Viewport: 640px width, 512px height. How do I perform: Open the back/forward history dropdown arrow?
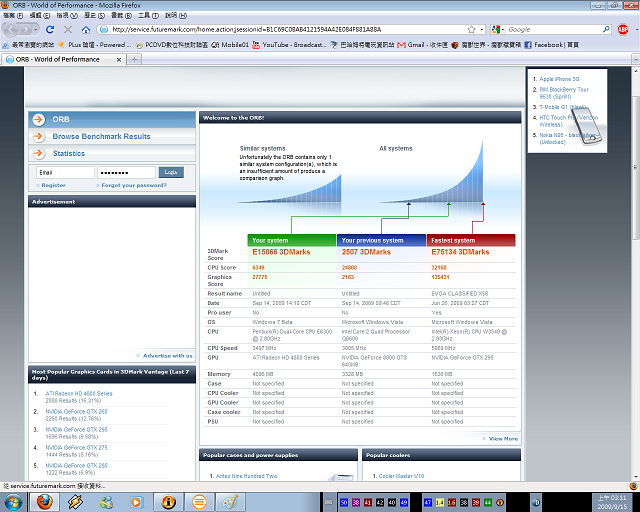click(36, 30)
